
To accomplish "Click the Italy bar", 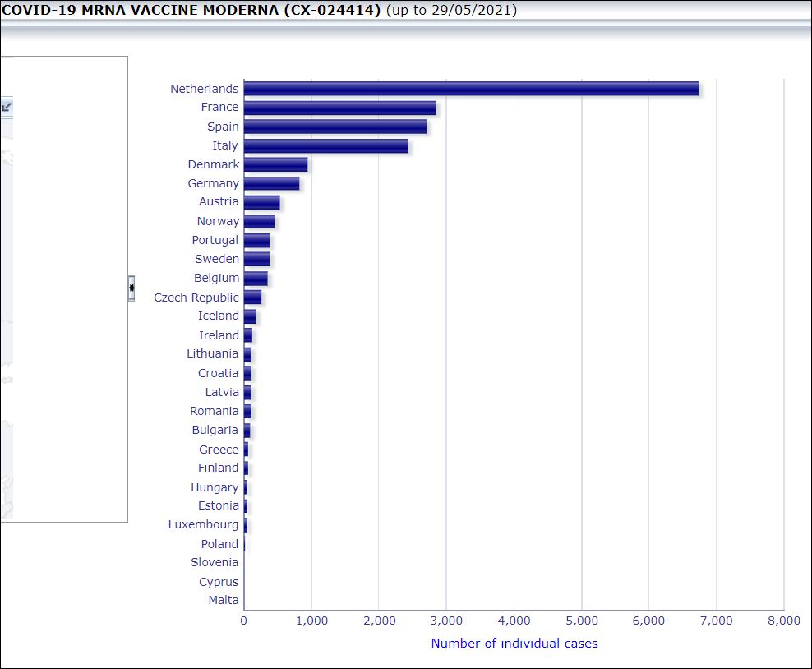I will [x=326, y=146].
